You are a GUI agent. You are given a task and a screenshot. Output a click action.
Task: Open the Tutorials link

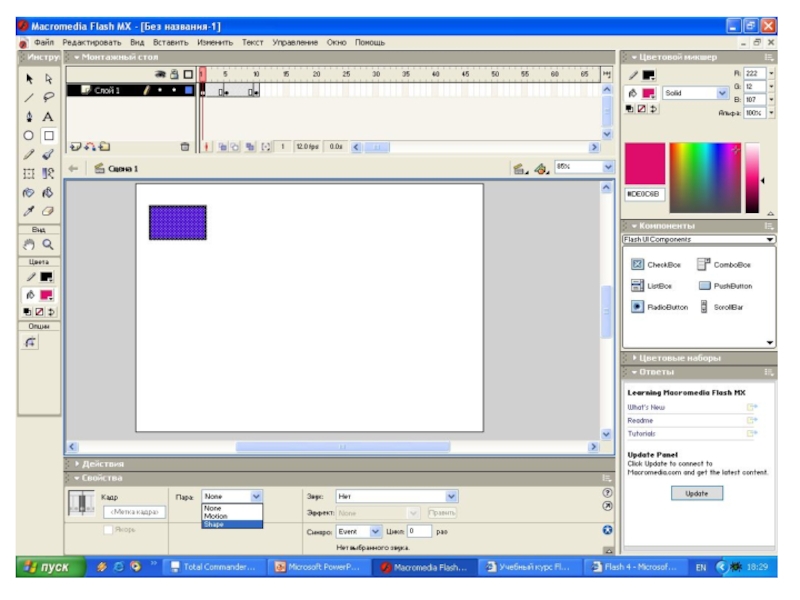pos(641,434)
